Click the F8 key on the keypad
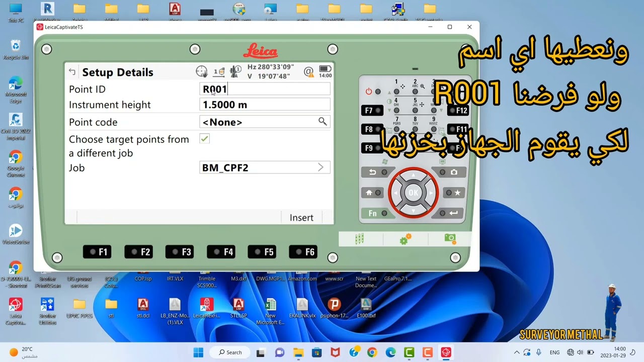The image size is (644, 362). [x=372, y=129]
